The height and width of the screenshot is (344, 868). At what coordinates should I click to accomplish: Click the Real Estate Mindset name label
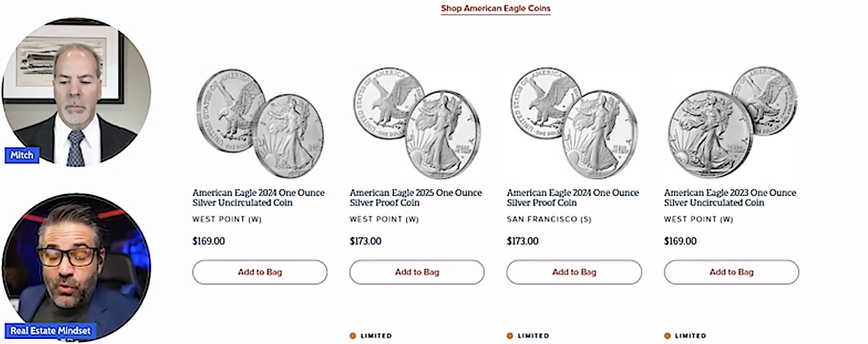tap(50, 331)
